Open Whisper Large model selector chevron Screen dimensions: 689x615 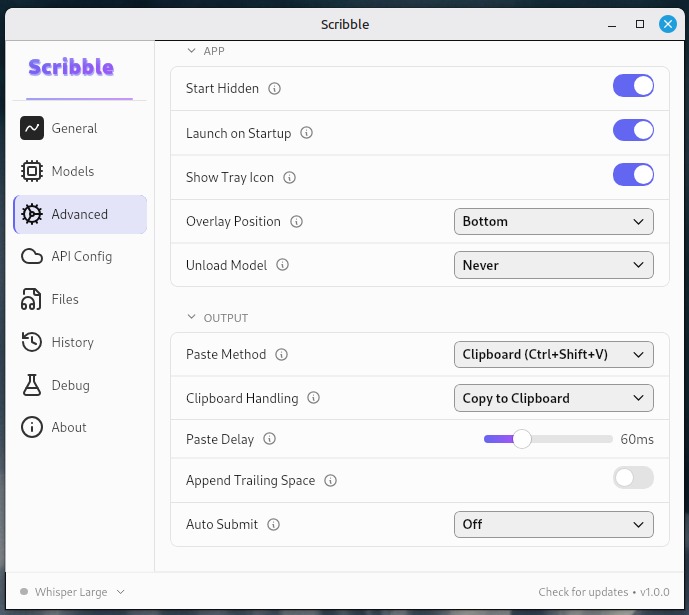tap(120, 592)
